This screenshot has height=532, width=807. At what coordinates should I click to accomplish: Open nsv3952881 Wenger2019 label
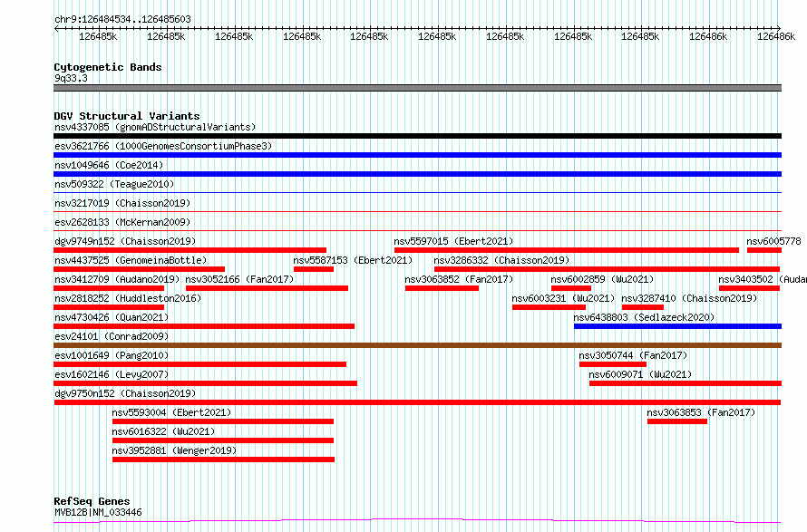coord(174,450)
